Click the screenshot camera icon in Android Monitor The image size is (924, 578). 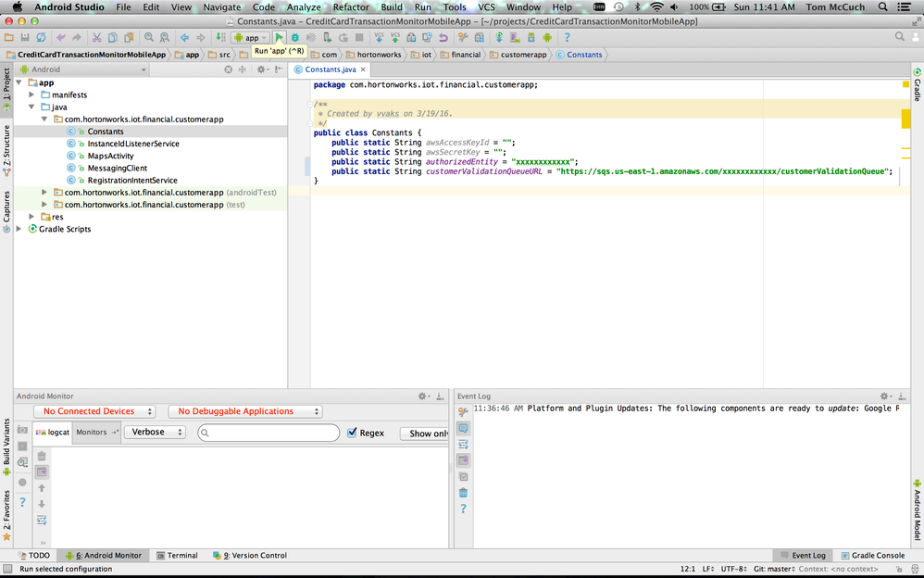pos(23,431)
